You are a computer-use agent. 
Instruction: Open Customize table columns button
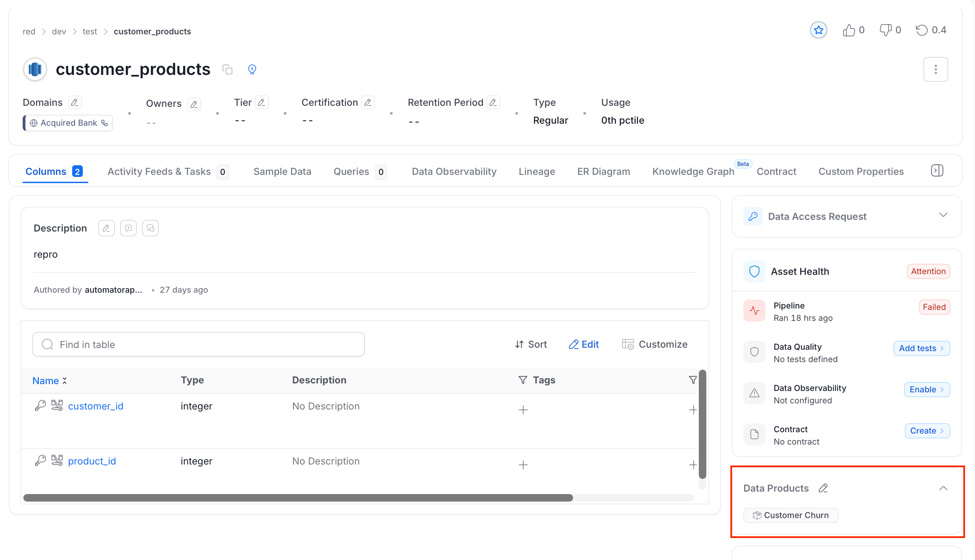654,344
